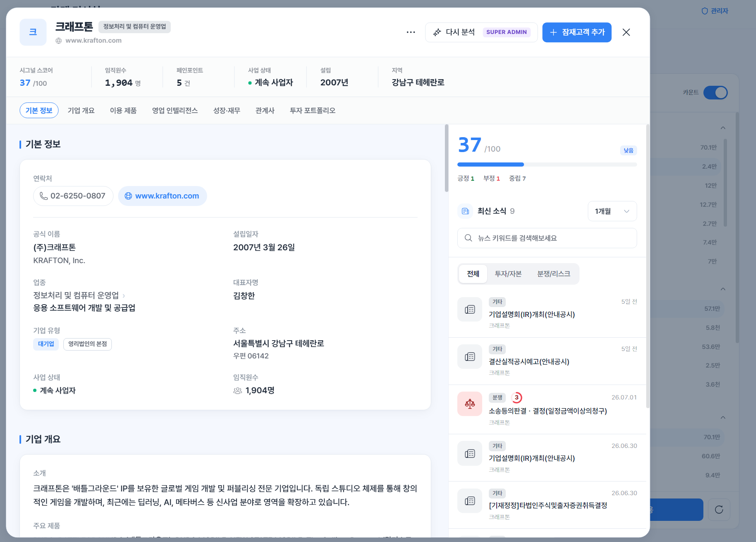Click the sparkle icon on 다시 분석
This screenshot has height=542, width=756.
(x=437, y=32)
